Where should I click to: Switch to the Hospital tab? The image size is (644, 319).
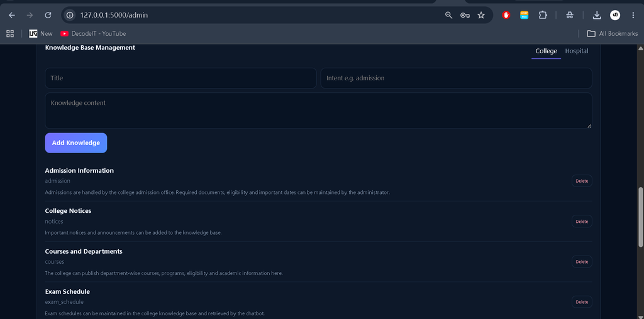click(577, 51)
